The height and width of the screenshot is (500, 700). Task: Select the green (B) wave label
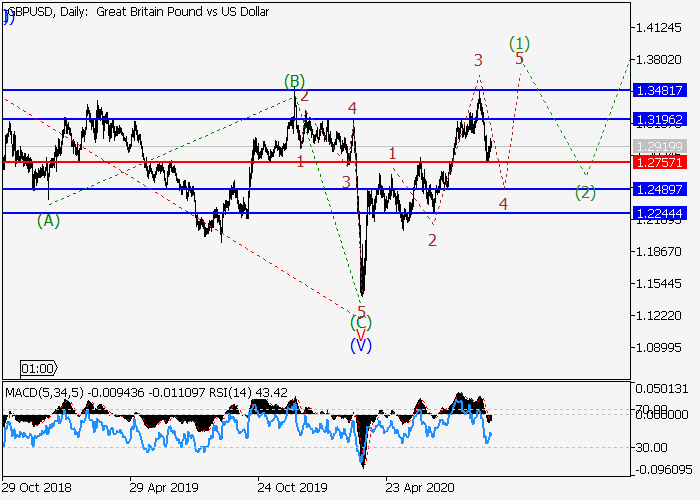tap(293, 81)
